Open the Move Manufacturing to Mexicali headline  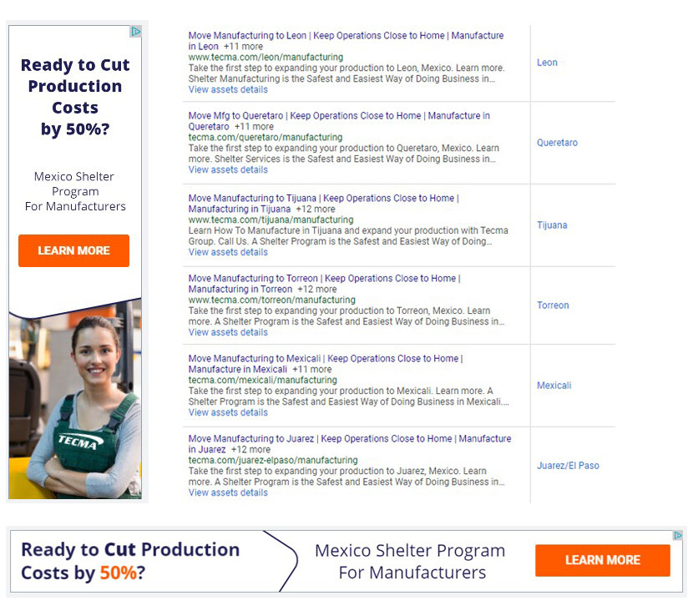tap(326, 363)
